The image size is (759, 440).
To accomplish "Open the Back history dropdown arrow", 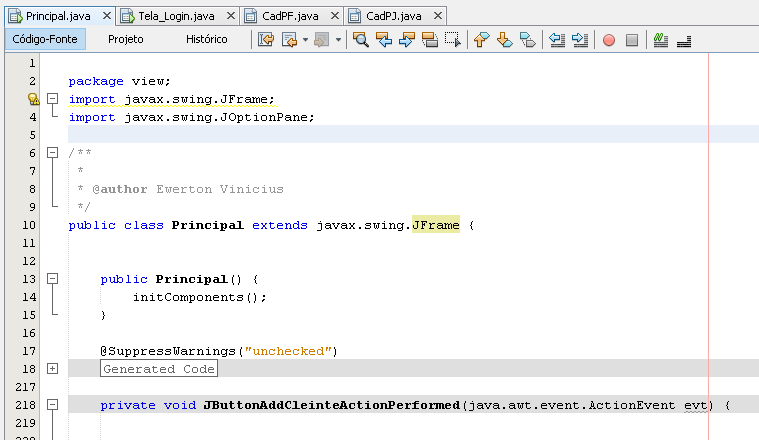I will (x=305, y=40).
